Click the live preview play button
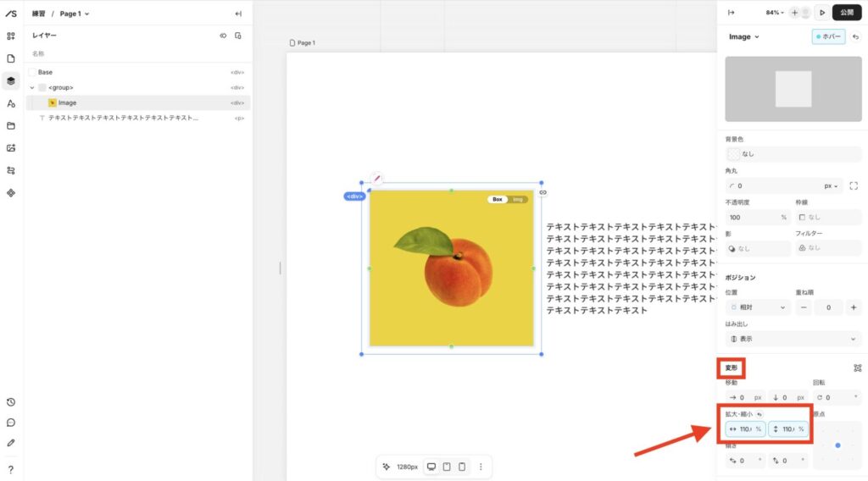Screen dimensions: 868x481 [821, 13]
